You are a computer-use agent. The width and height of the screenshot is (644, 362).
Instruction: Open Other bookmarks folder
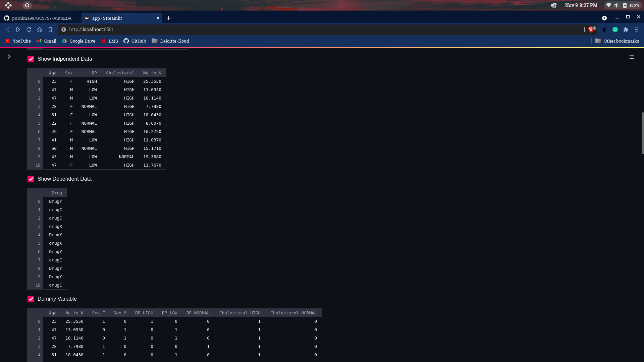617,41
